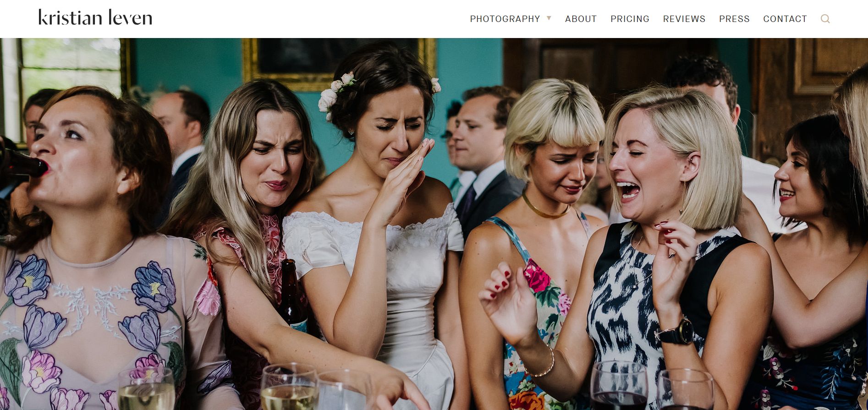Viewport: 868px width, 410px height.
Task: Click the kristian leven logo
Action: [95, 17]
